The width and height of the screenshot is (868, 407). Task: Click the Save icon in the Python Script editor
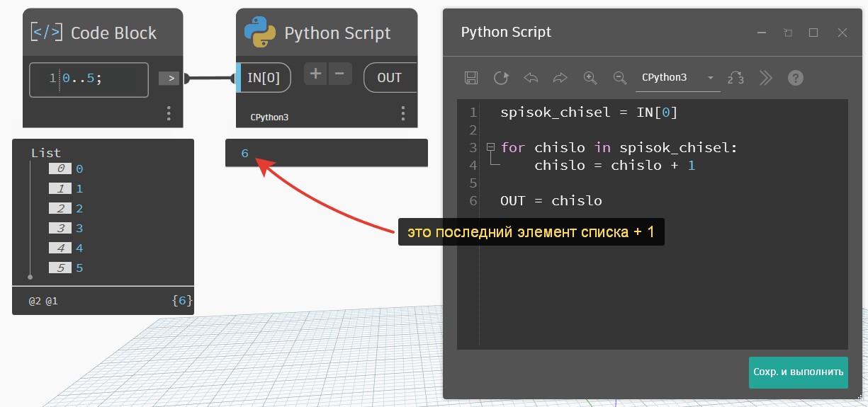point(471,78)
